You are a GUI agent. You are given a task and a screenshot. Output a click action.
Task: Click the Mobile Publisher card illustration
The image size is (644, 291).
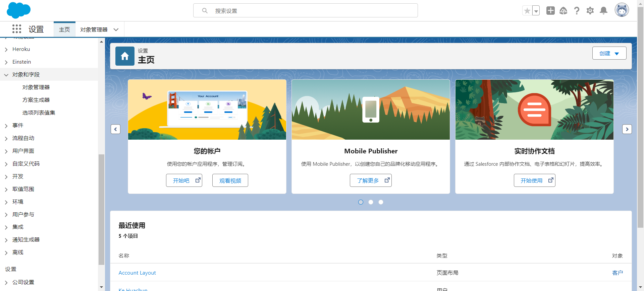[x=371, y=110]
